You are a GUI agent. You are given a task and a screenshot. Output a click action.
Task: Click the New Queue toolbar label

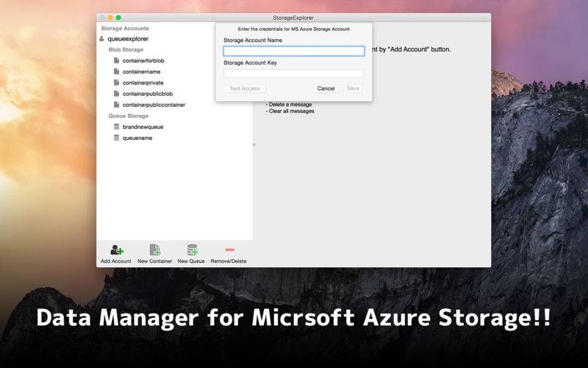tap(191, 261)
